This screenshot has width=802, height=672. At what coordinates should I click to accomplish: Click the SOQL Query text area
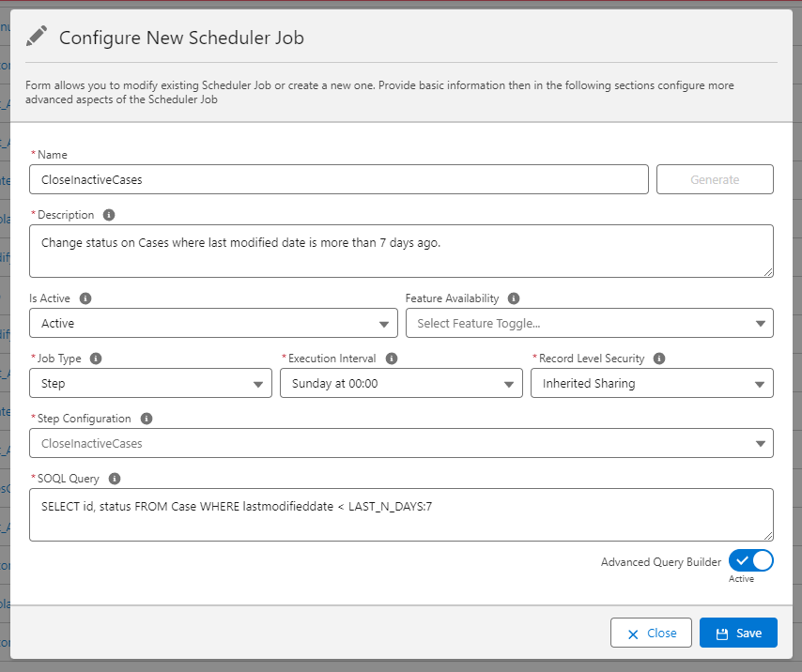pyautogui.click(x=401, y=514)
